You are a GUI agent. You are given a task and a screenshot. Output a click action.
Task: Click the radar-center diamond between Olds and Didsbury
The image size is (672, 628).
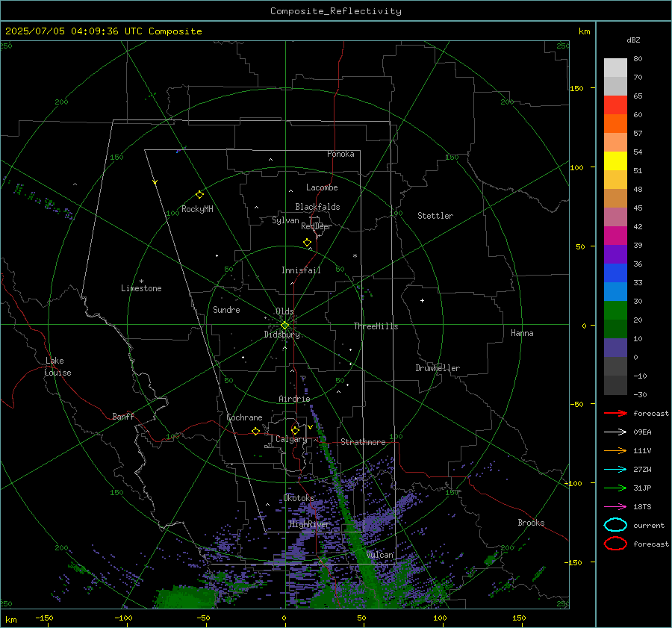pyautogui.click(x=284, y=326)
